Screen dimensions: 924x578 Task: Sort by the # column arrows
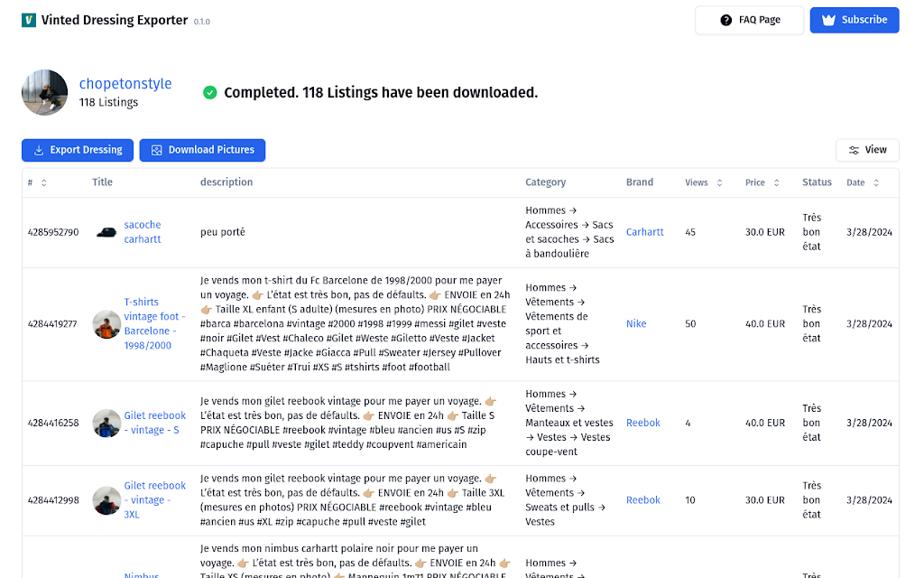click(x=43, y=182)
